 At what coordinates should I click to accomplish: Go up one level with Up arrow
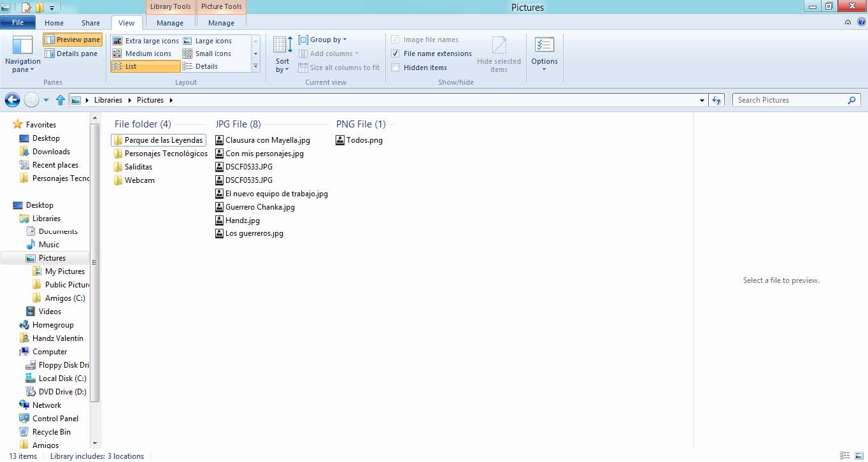pos(60,100)
